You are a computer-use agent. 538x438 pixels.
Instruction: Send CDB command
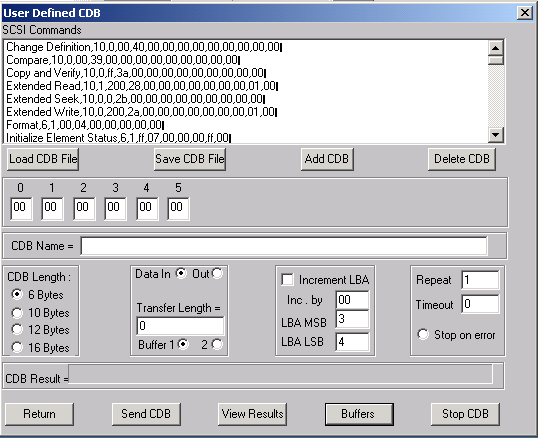click(146, 414)
